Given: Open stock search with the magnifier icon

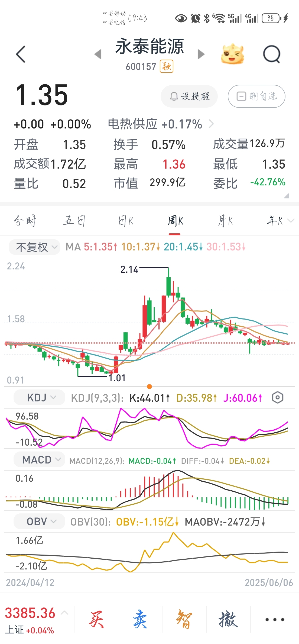Looking at the screenshot, I should coord(272,54).
